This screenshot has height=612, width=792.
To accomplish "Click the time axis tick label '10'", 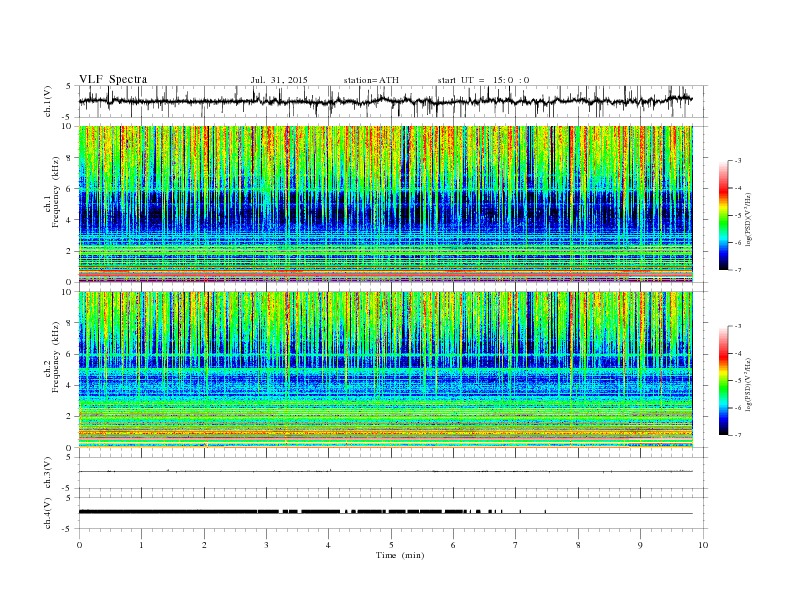I will pos(703,545).
